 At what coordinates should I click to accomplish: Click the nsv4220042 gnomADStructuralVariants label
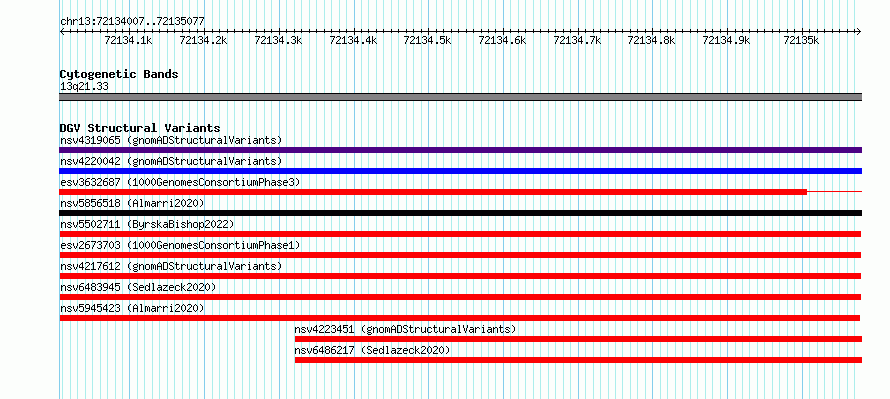[171, 161]
